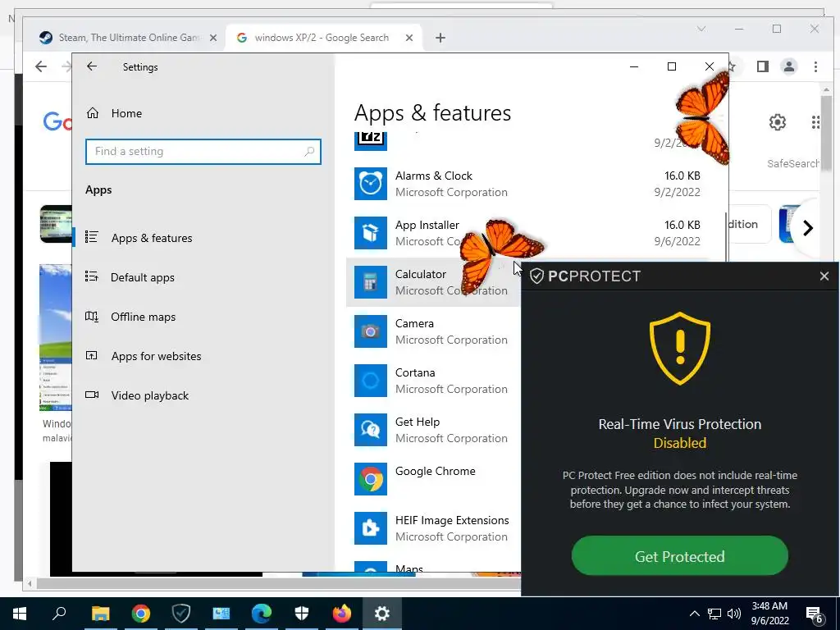
Task: Click the Cortana app icon
Action: (x=371, y=381)
